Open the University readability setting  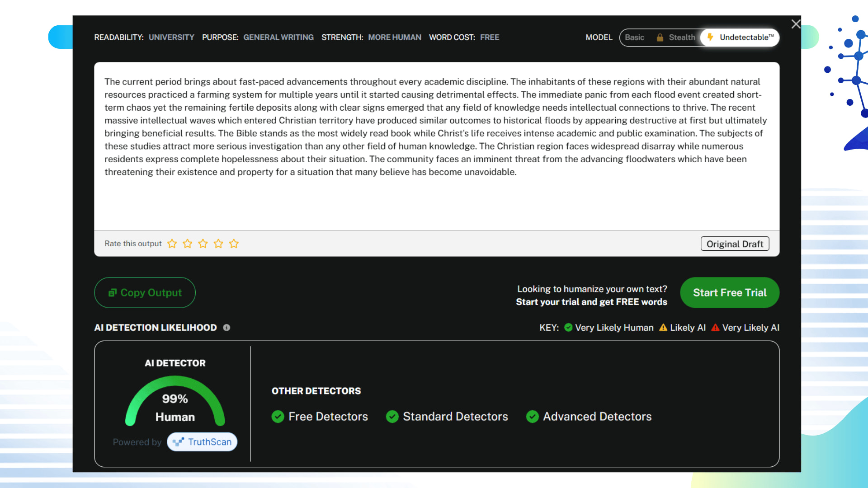(x=171, y=38)
